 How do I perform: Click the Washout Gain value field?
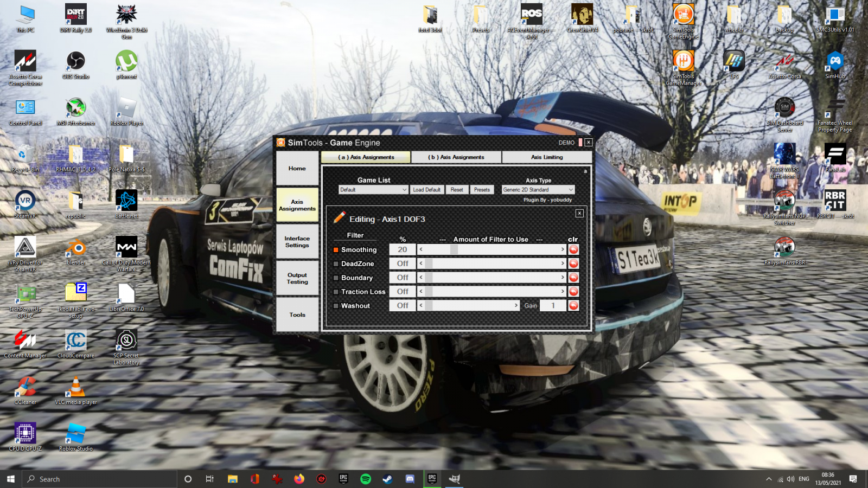pyautogui.click(x=553, y=306)
